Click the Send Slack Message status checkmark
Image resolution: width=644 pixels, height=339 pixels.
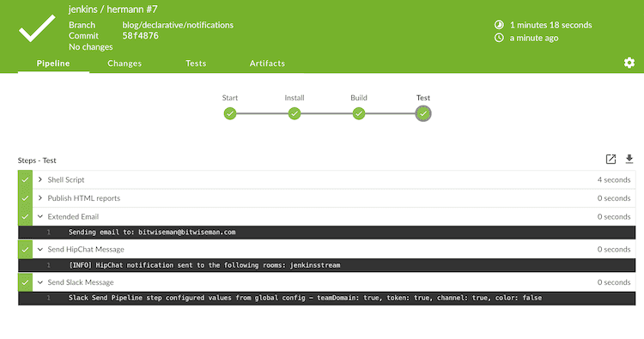point(25,282)
